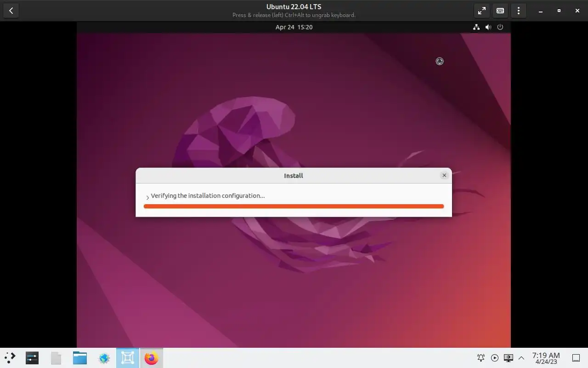Screen dimensions: 588x368
Task: Go back using the header back arrow
Action: (x=11, y=11)
